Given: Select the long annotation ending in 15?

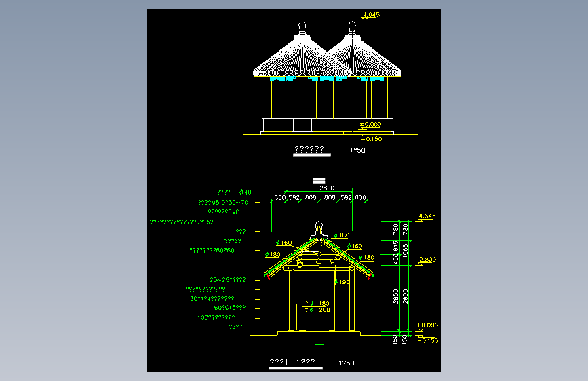Looking at the screenshot, I should tap(182, 222).
